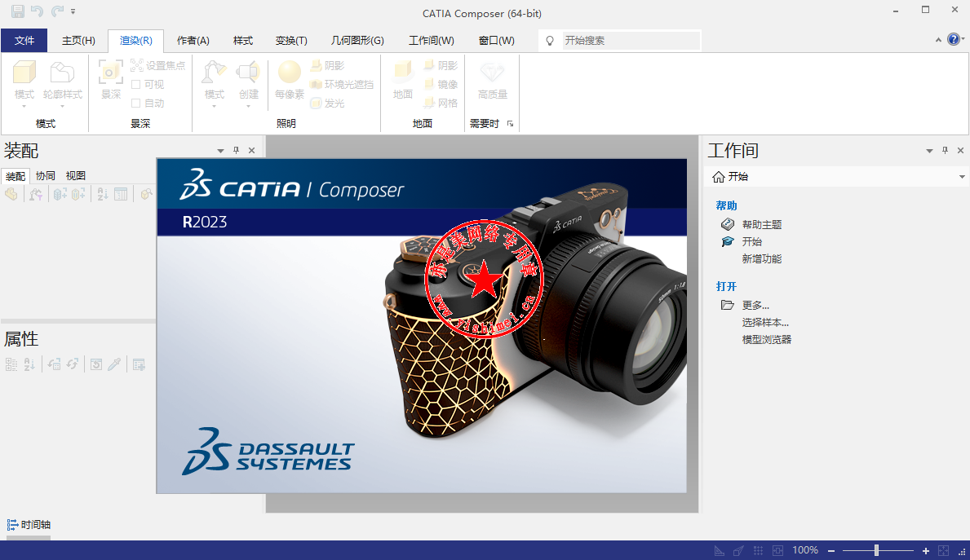Toggle the pin on the 工作间 panel
Screen dimensions: 970x560
(945, 150)
